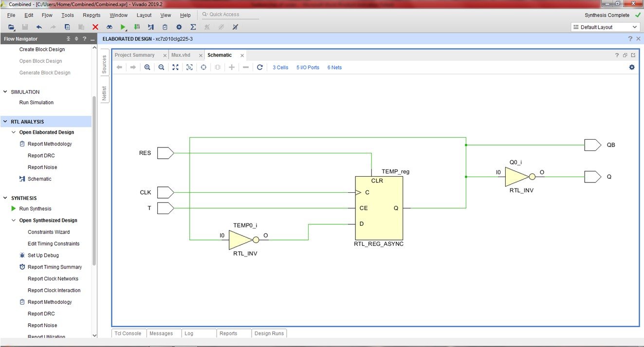
Task: Open the File menu
Action: click(x=11, y=15)
